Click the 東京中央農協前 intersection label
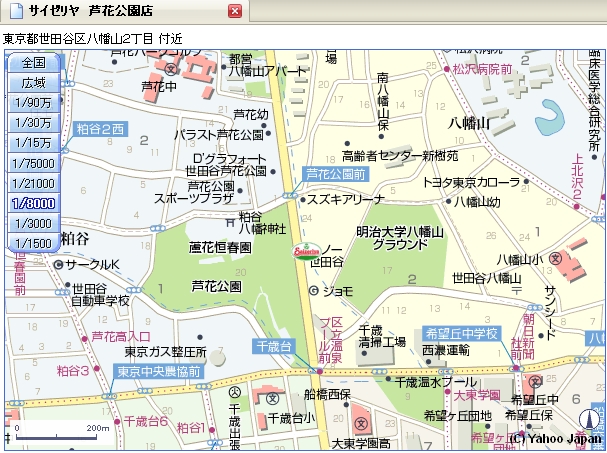Viewport: 607px width, 453px height. coord(159,371)
